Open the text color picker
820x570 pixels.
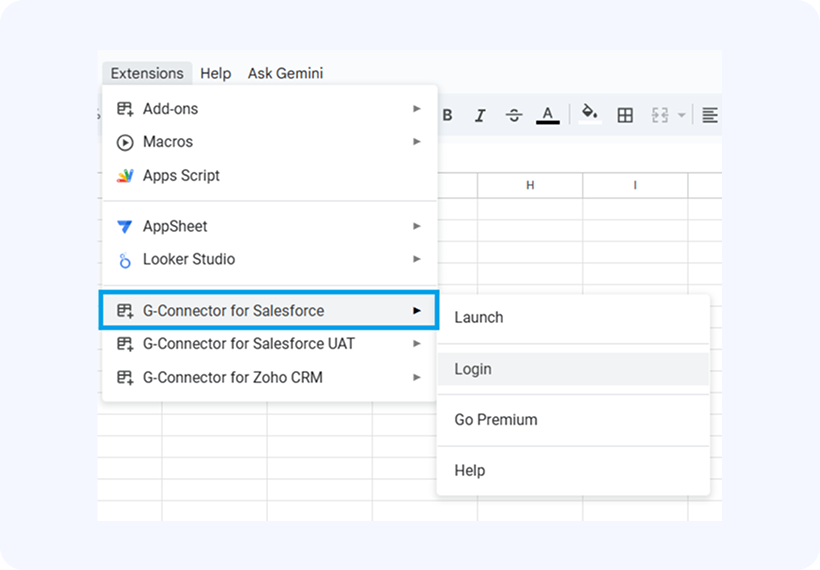click(x=547, y=116)
